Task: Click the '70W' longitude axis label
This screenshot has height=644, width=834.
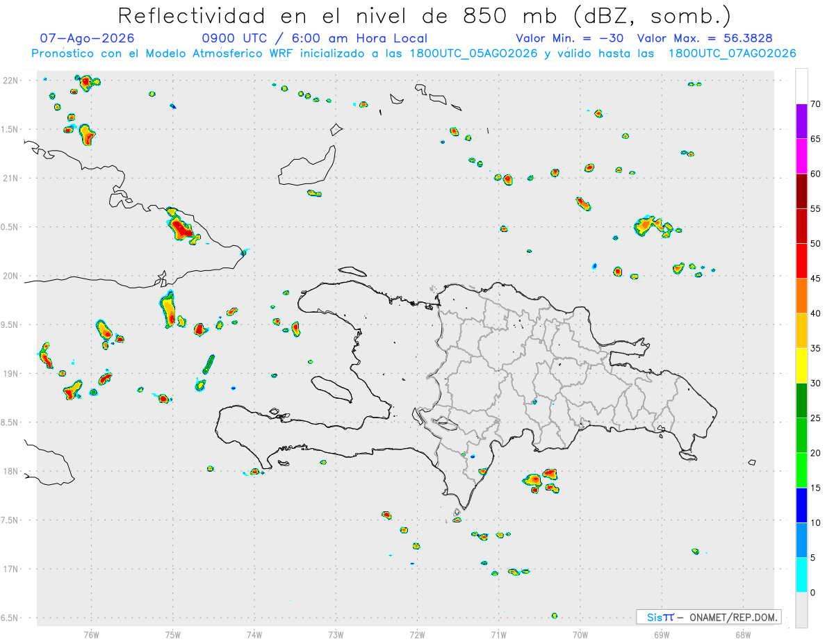Action: [x=580, y=634]
